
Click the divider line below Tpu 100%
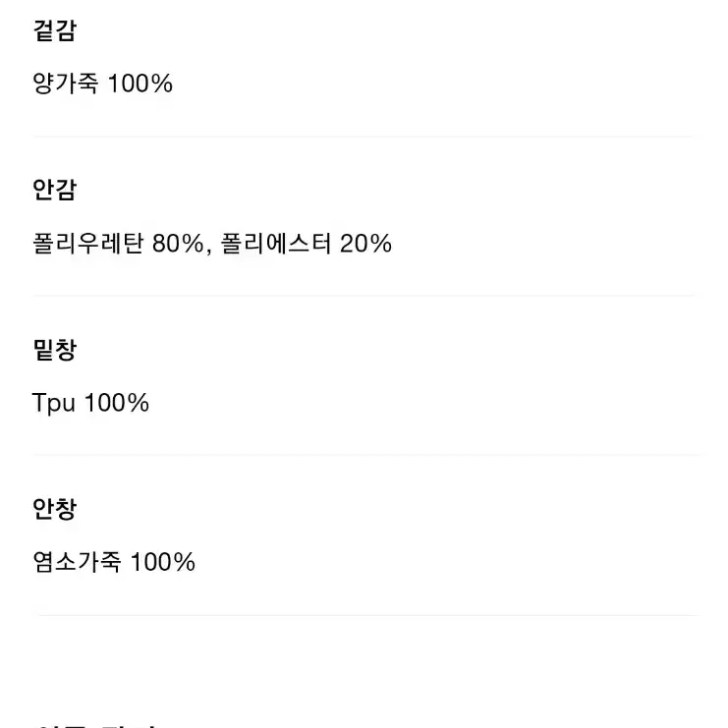[364, 455]
